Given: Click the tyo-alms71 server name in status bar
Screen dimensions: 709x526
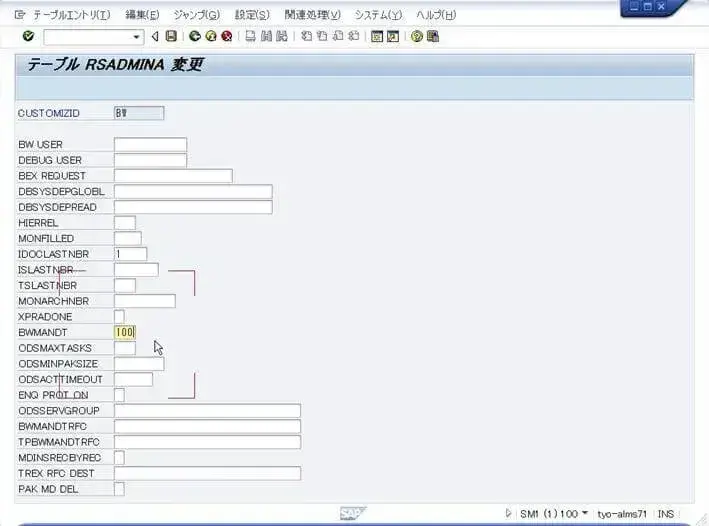Looking at the screenshot, I should (622, 514).
